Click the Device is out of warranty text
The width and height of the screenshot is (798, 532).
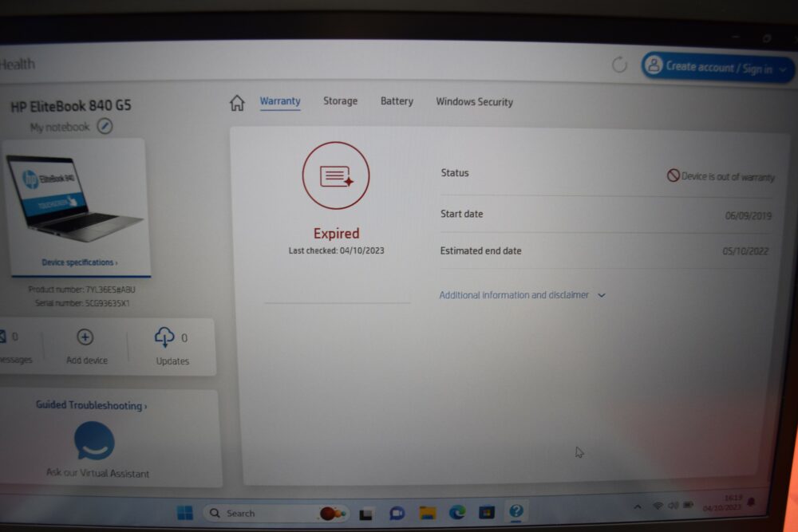click(728, 177)
